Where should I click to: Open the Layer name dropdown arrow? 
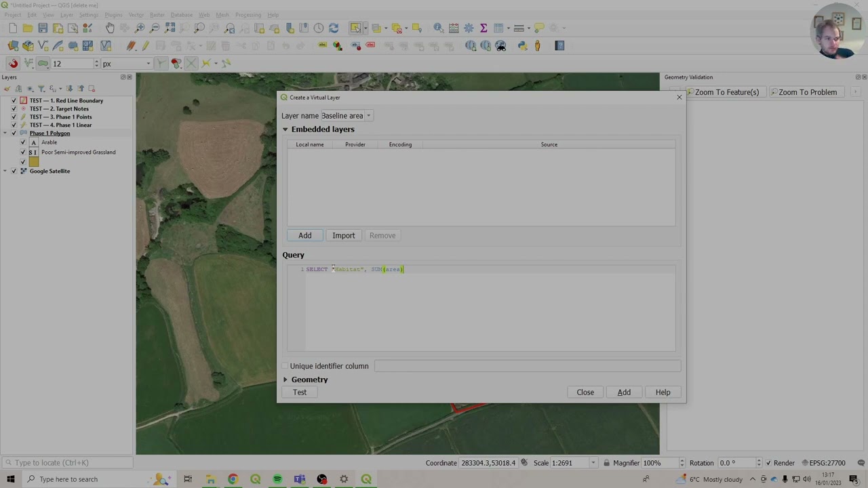coord(368,116)
